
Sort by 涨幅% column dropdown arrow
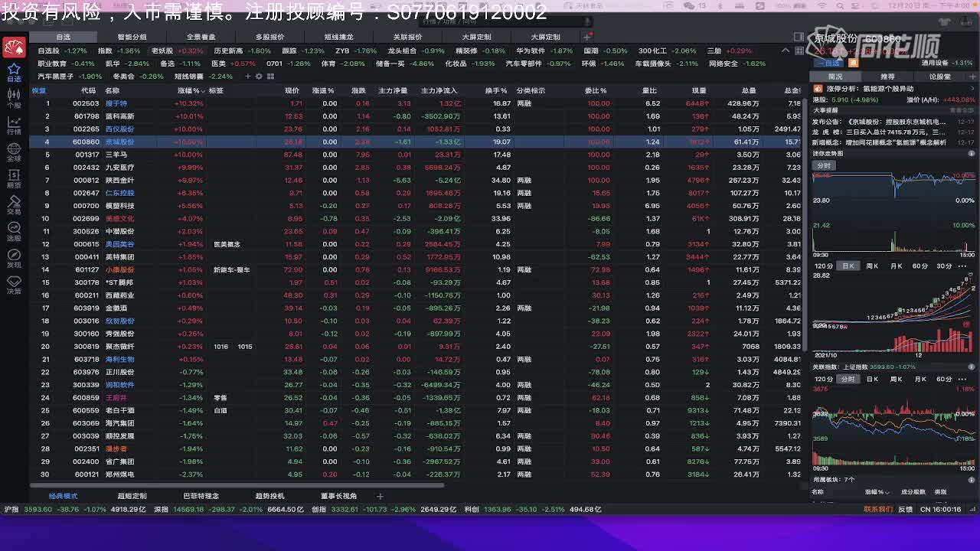tap(203, 90)
